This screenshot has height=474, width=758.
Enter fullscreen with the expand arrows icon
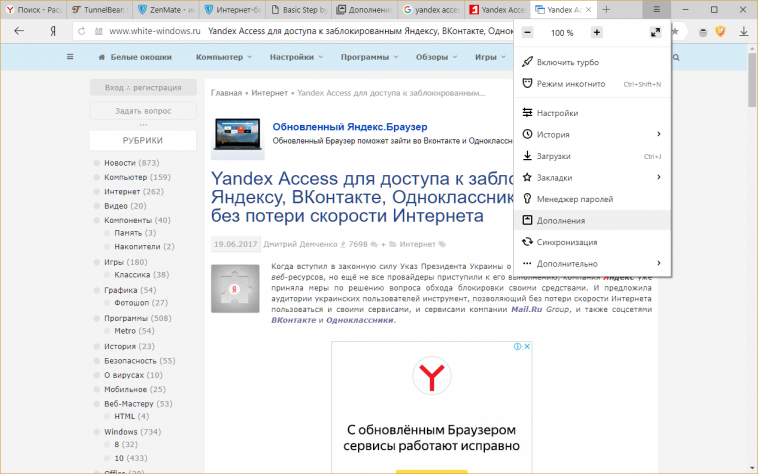[x=655, y=32]
